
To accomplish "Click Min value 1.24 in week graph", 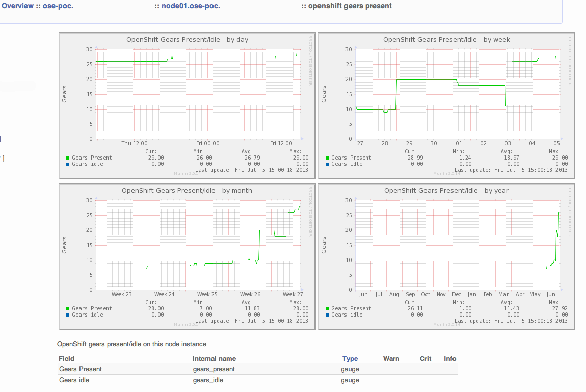I will pos(465,158).
